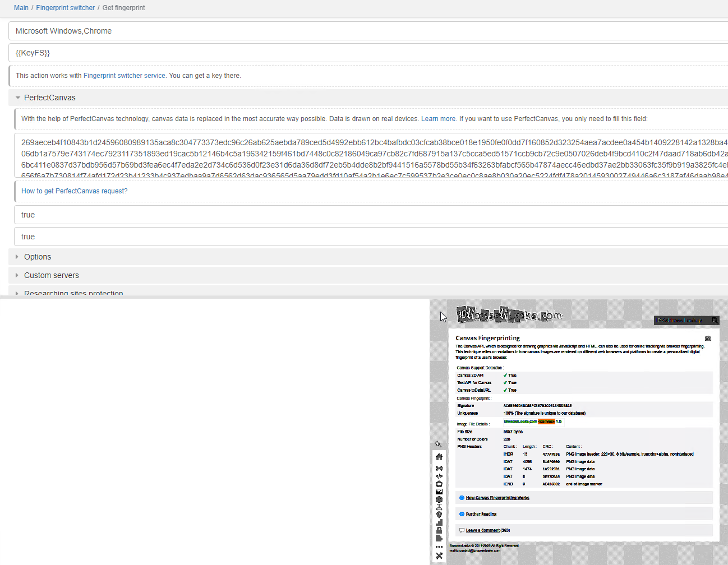728x565 pixels.
Task: Click the camera icon on the Canvas Fingerprinting panel
Action: [707, 338]
